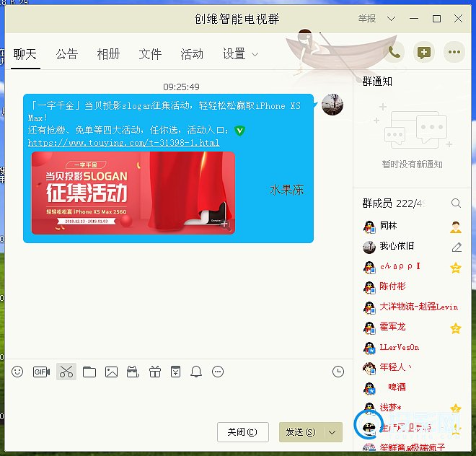The height and width of the screenshot is (456, 476).
Task: Open the touying.com link in message
Action: (x=123, y=143)
